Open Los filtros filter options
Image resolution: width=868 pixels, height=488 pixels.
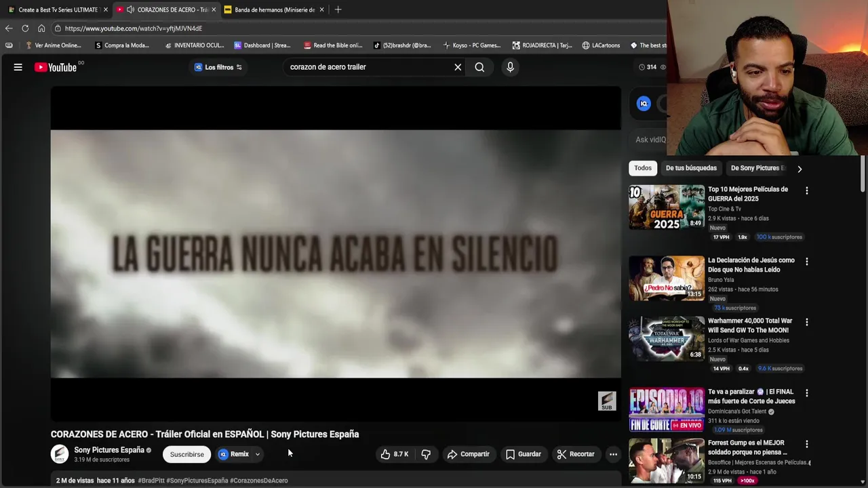pyautogui.click(x=218, y=67)
